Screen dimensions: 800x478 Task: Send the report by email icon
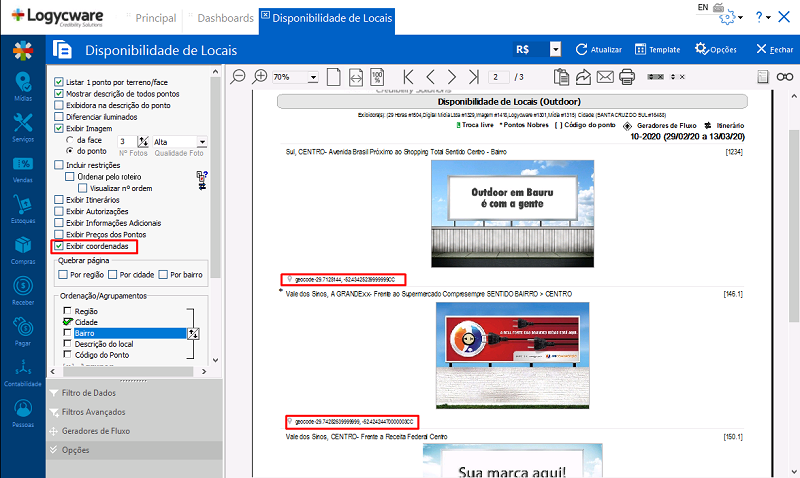(605, 76)
